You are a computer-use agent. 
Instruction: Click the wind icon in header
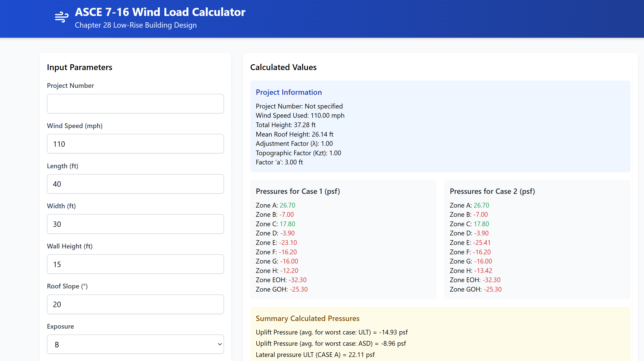62,17
